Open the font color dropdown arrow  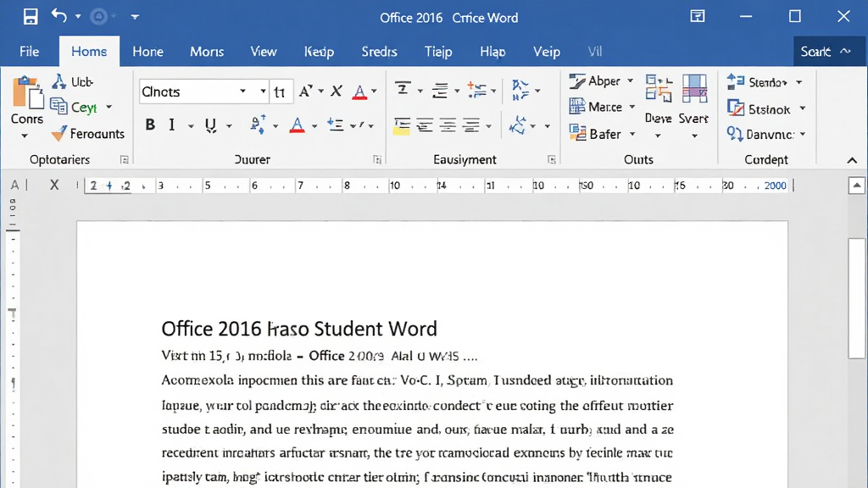coord(314,126)
